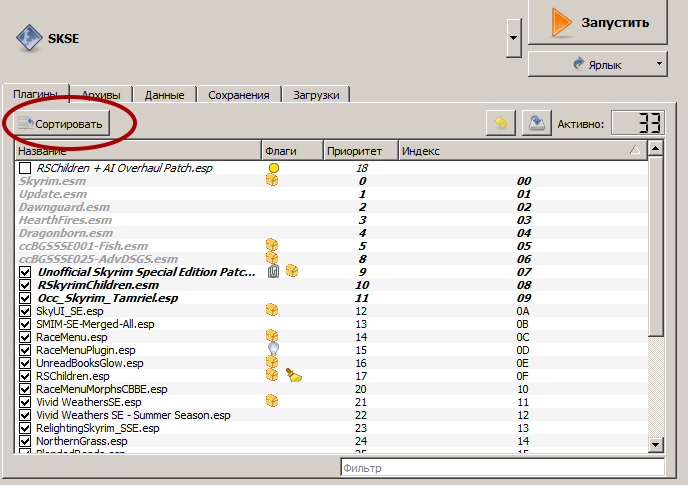
Task: Select the HearthFires.esm row
Action: coord(331,220)
